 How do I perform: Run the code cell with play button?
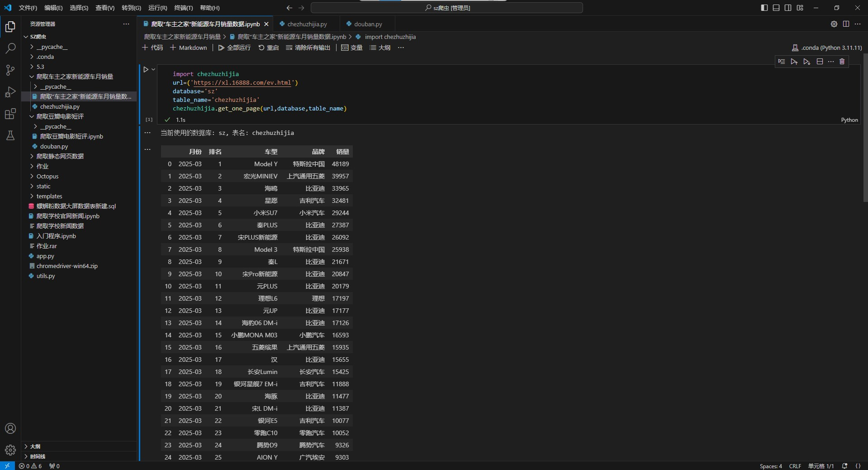tap(146, 69)
